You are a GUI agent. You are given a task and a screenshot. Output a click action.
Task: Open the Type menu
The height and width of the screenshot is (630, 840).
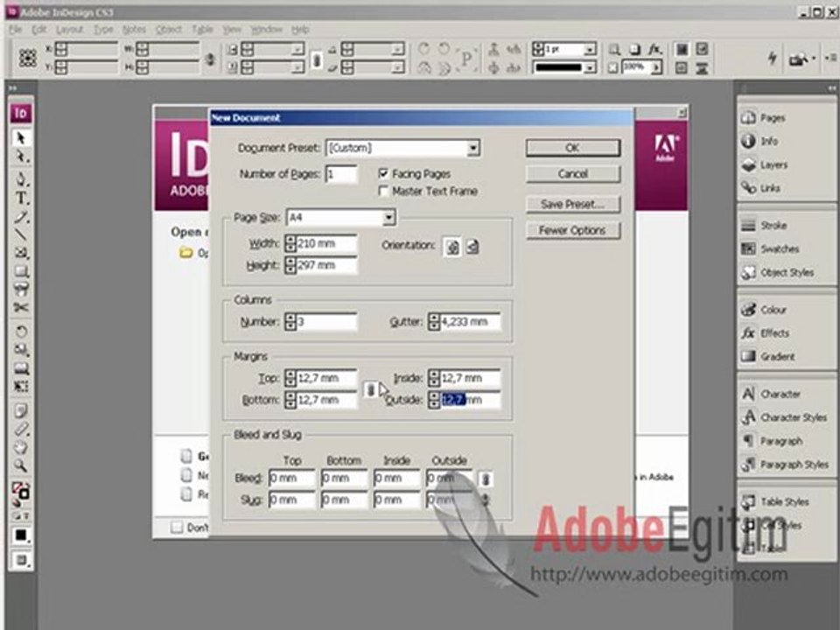pos(103,30)
